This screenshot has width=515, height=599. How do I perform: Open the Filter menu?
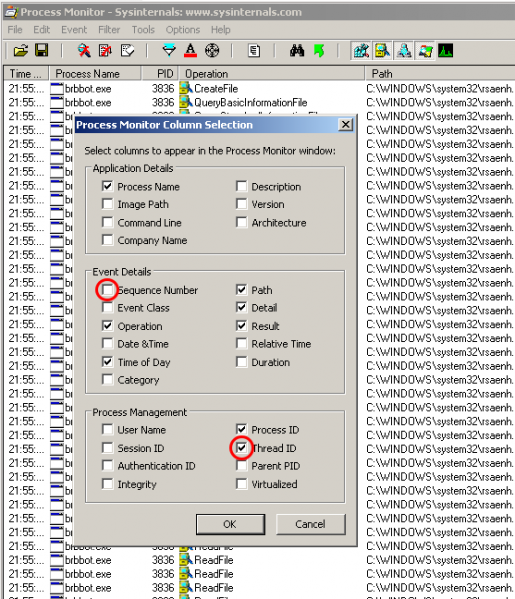109,30
